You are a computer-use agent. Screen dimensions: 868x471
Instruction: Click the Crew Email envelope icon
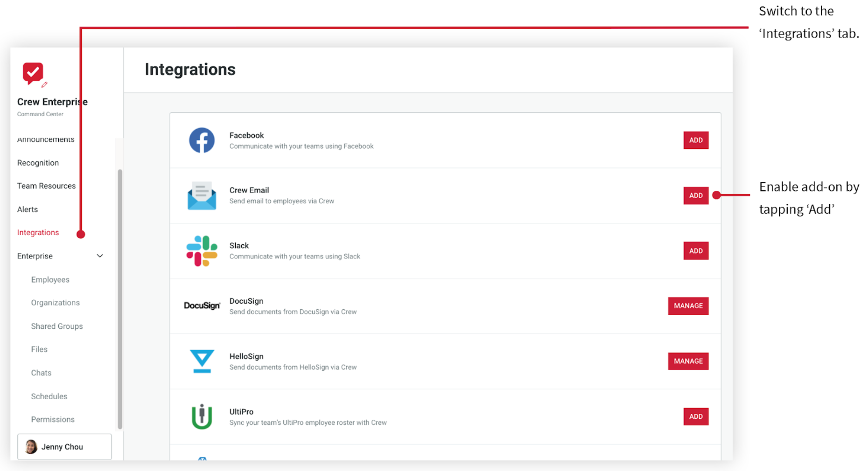[202, 195]
